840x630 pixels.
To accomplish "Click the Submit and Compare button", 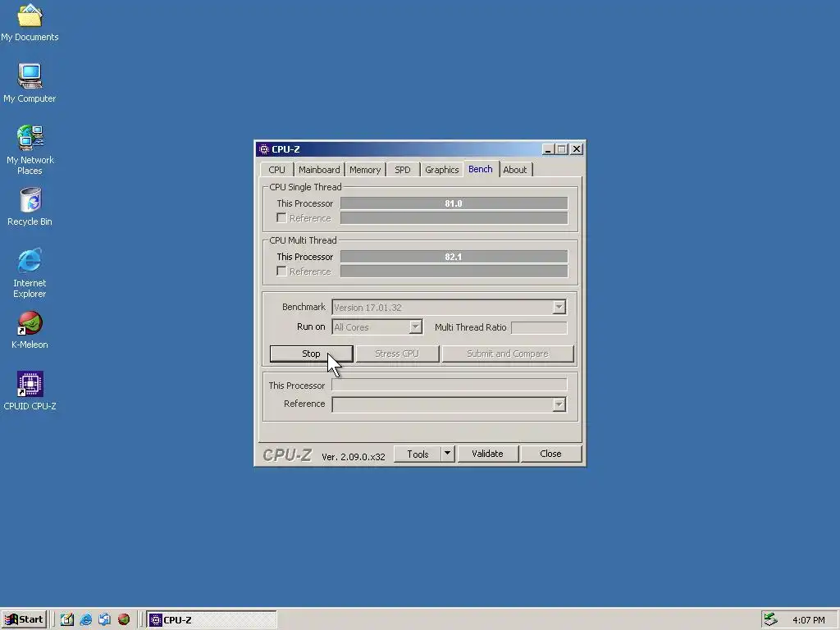I will point(507,354).
